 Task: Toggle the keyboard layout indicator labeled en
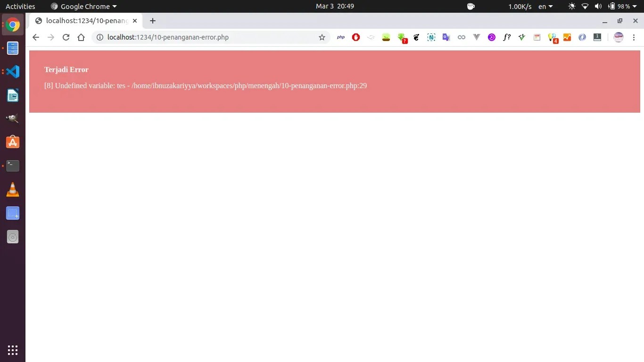543,6
